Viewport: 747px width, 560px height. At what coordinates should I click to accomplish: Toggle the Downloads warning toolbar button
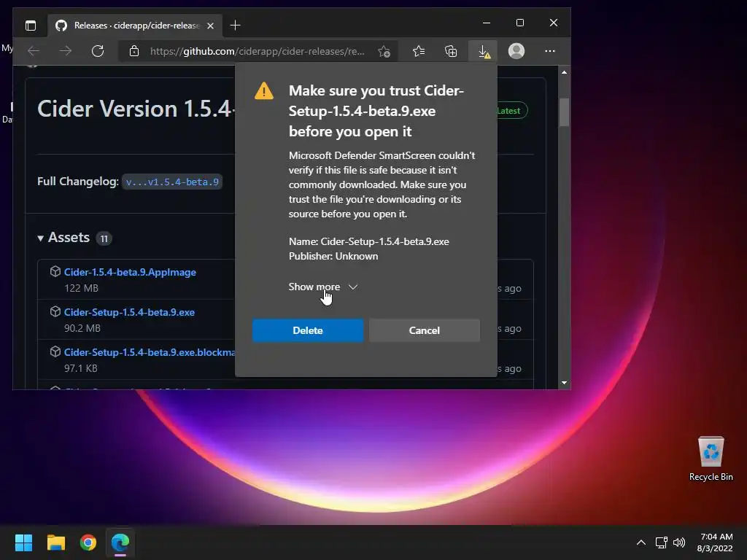click(x=484, y=51)
